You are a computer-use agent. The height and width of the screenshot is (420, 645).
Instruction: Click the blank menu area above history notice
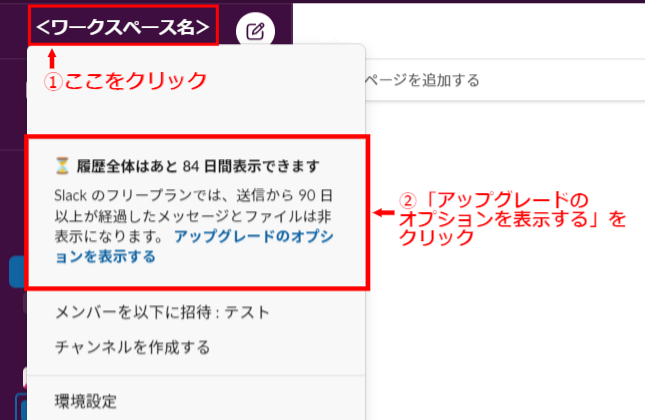point(196,117)
